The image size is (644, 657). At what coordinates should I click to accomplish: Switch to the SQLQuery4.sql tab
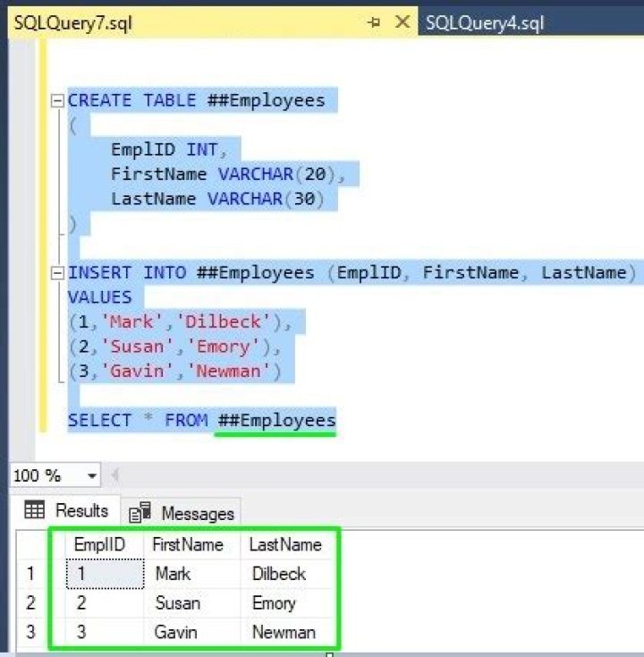click(485, 22)
